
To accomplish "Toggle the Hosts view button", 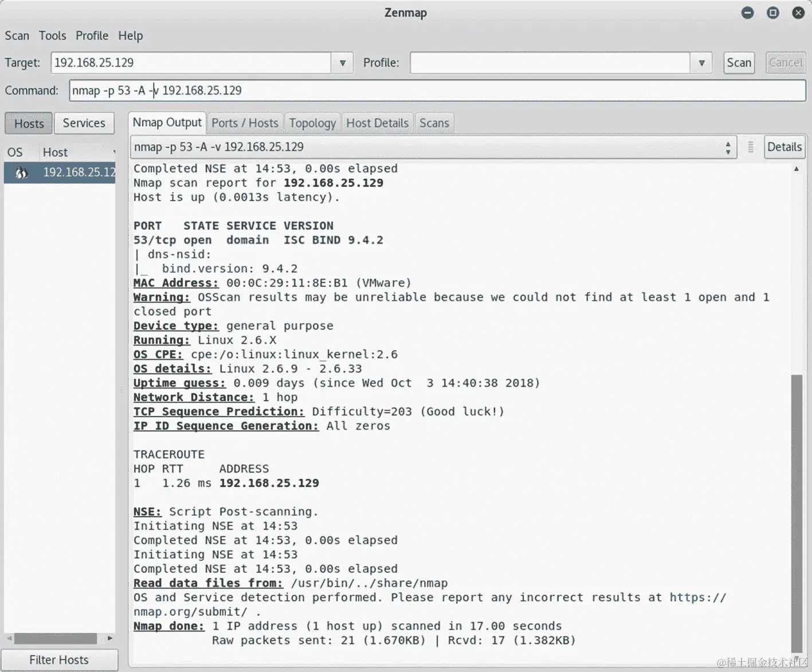I will tap(29, 123).
